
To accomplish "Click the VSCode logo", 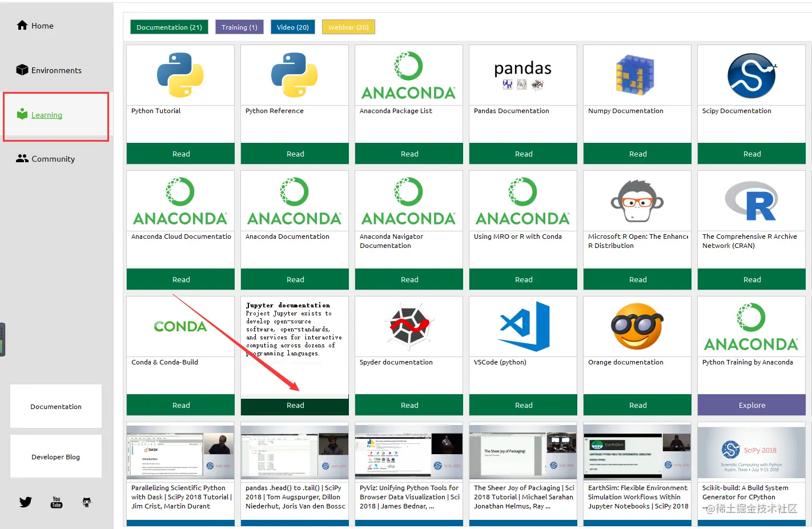I will pyautogui.click(x=524, y=326).
